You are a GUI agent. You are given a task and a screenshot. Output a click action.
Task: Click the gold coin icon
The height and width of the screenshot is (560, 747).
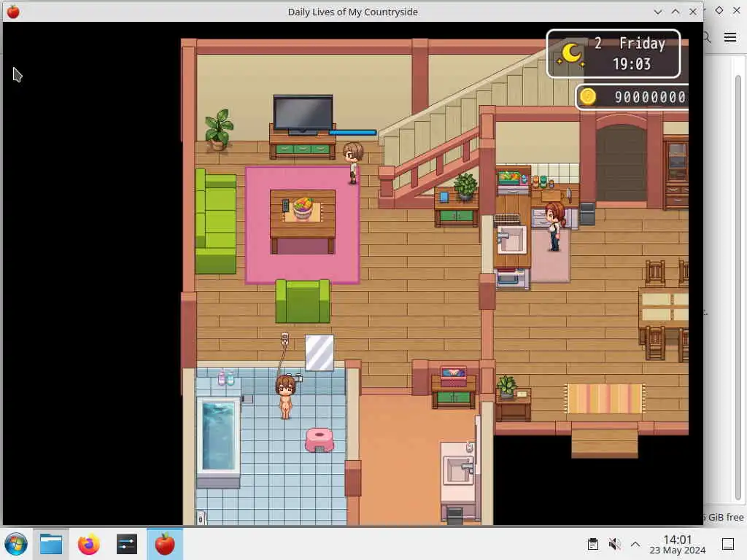[588, 97]
